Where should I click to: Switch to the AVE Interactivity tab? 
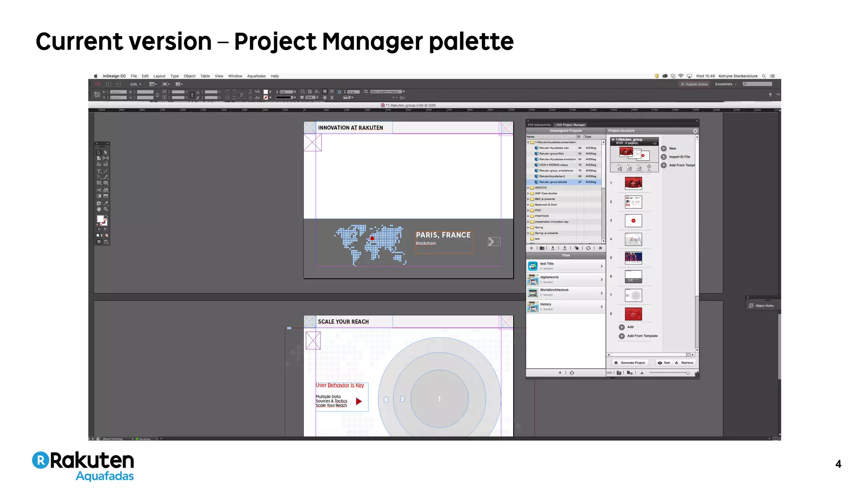(x=539, y=125)
